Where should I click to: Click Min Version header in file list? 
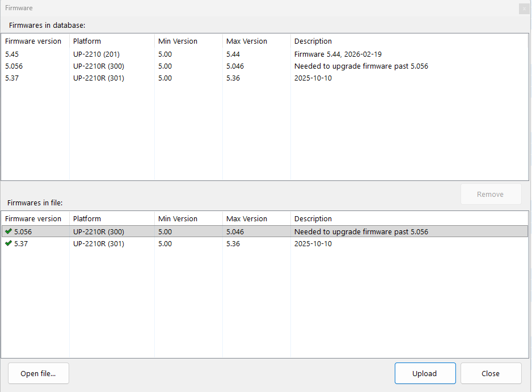(178, 218)
